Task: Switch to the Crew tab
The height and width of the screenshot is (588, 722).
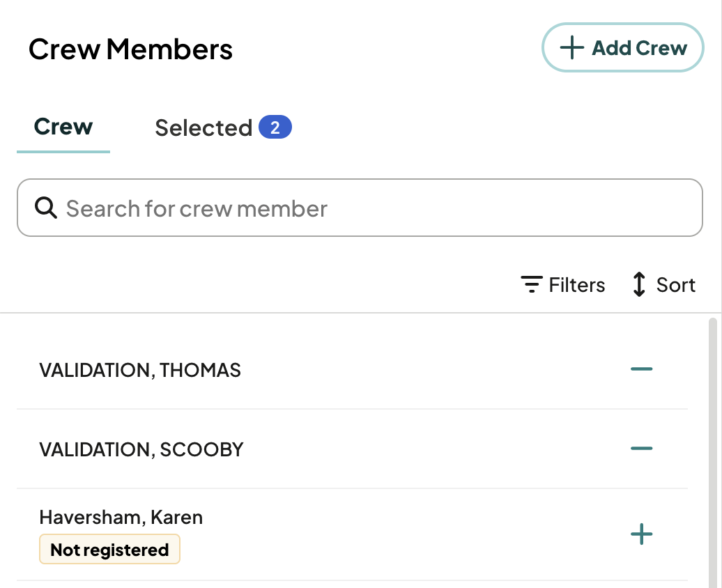Action: 63,127
